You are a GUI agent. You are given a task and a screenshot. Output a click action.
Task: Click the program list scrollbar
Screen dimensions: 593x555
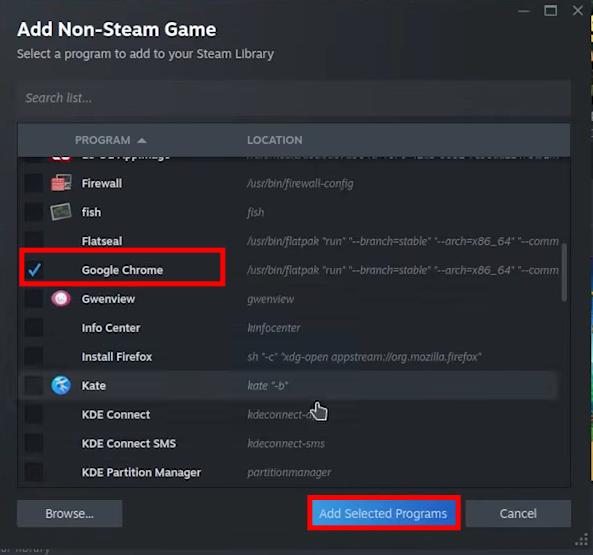564,272
